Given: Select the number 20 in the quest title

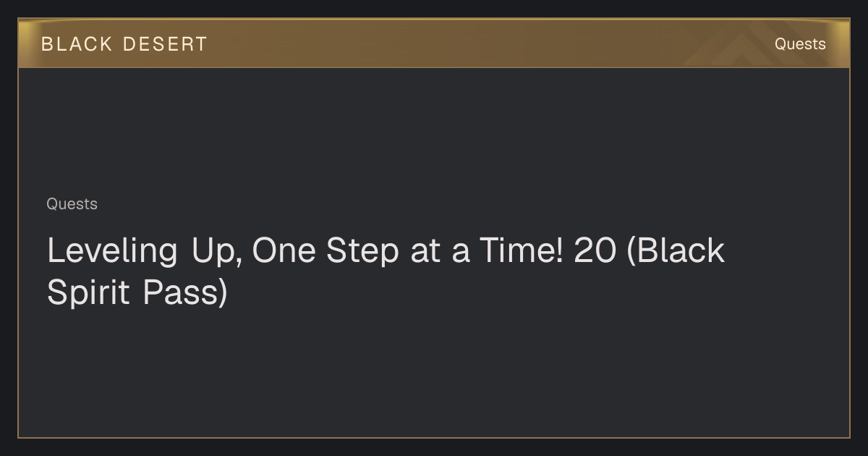Looking at the screenshot, I should [x=595, y=250].
